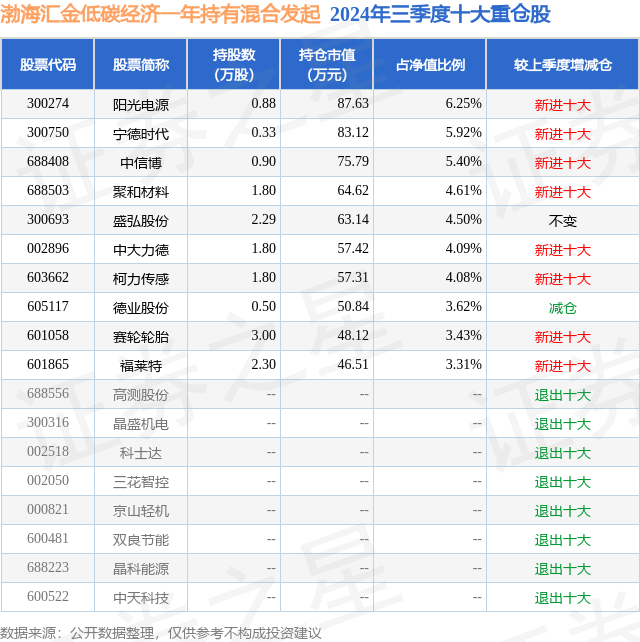
Task: Select stock code 002050
Action: [48, 482]
